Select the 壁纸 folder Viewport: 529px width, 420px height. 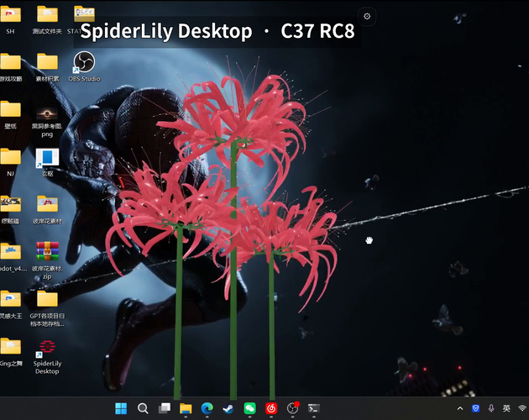point(10,115)
